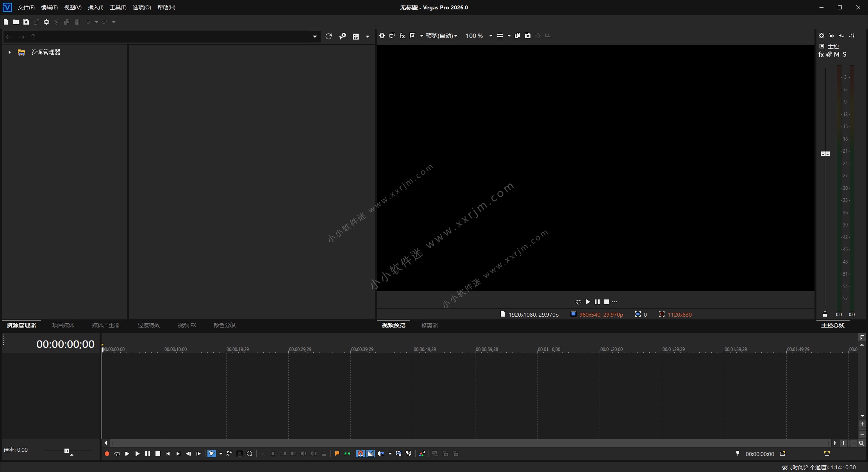Refresh the explorer file list

[x=329, y=36]
